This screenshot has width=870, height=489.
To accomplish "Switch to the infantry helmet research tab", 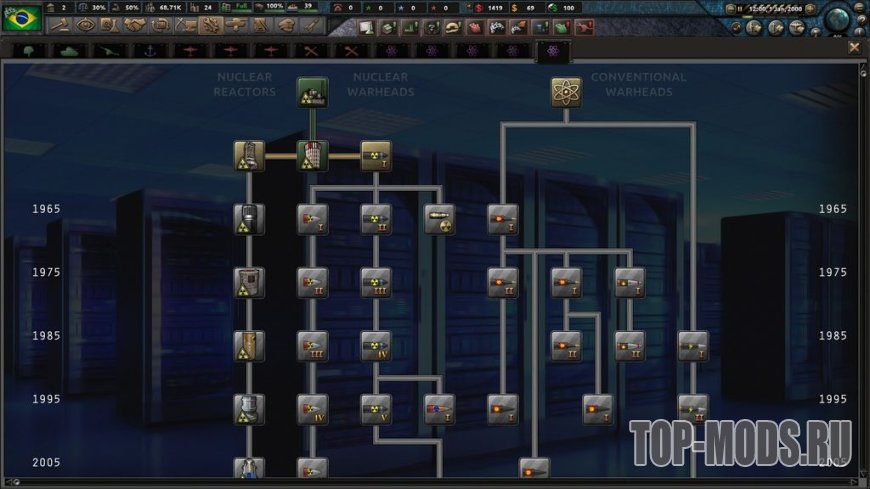I will [29, 51].
